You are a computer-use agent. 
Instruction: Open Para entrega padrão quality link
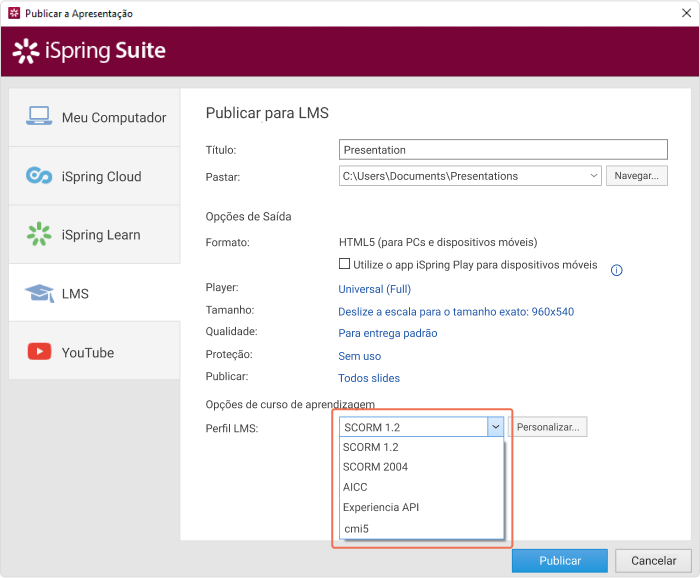pyautogui.click(x=388, y=333)
